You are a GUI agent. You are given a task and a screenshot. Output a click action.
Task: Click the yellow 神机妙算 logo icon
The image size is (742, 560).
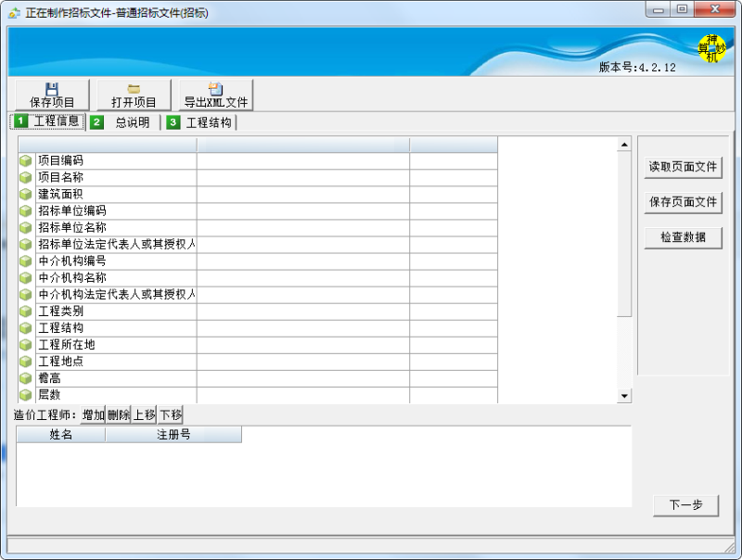[x=710, y=49]
